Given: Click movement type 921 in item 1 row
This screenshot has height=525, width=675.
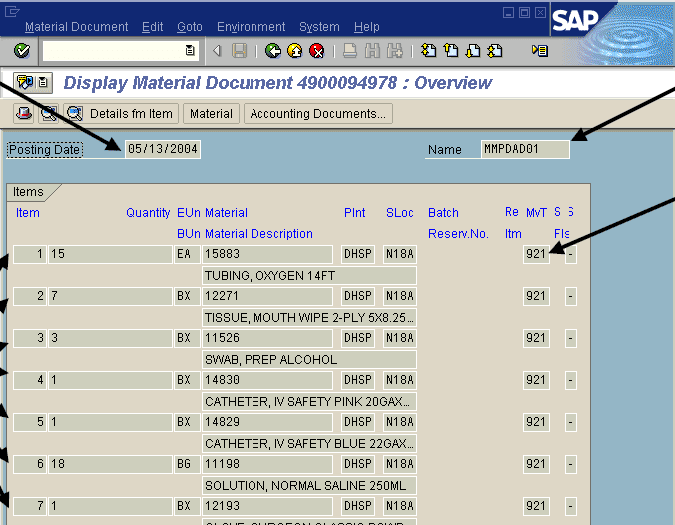Looking at the screenshot, I should [x=536, y=254].
